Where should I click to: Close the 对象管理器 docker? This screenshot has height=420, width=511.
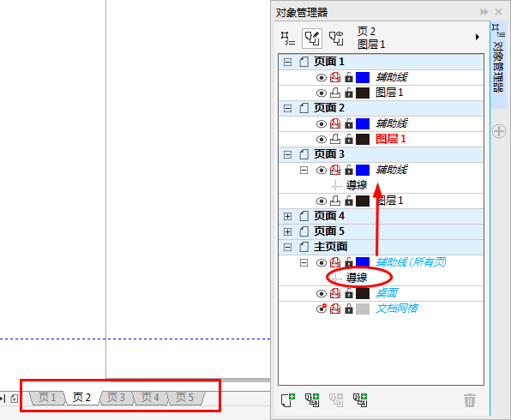click(x=499, y=12)
